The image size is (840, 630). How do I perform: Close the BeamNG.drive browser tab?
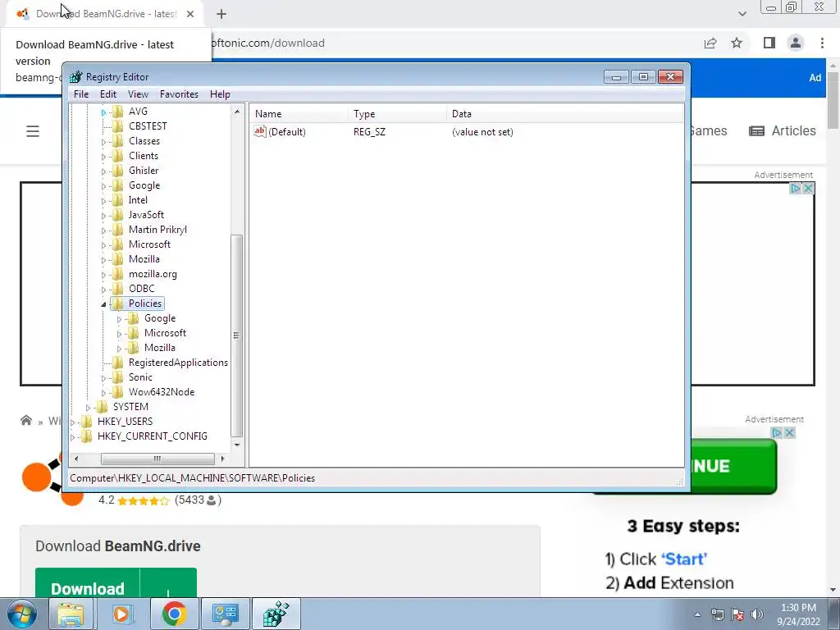190,14
